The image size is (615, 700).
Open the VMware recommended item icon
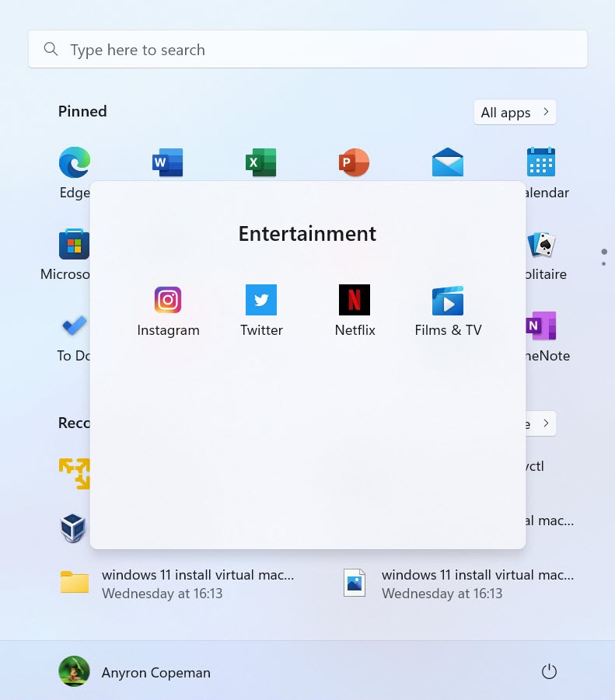click(75, 473)
